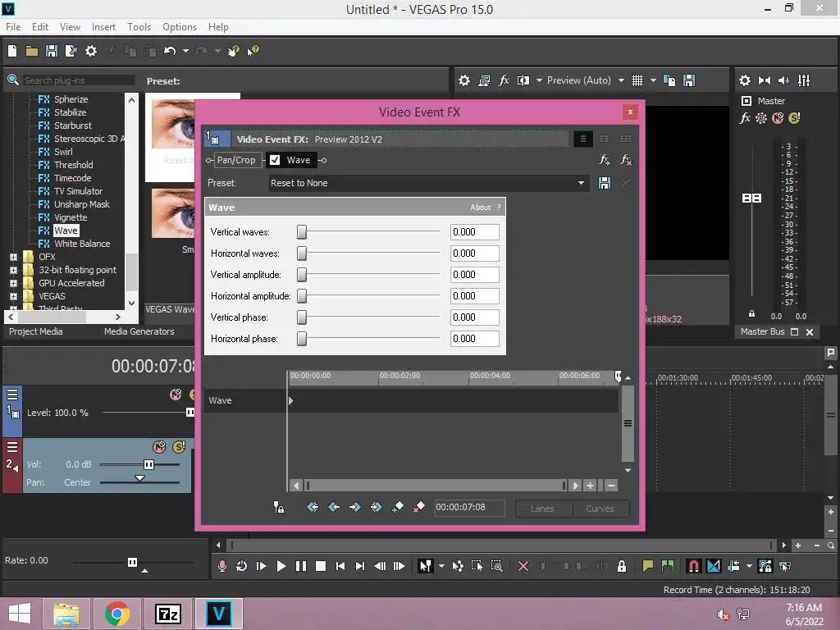Toggle Master bus solo icon
This screenshot has height=630, width=840.
(x=794, y=118)
